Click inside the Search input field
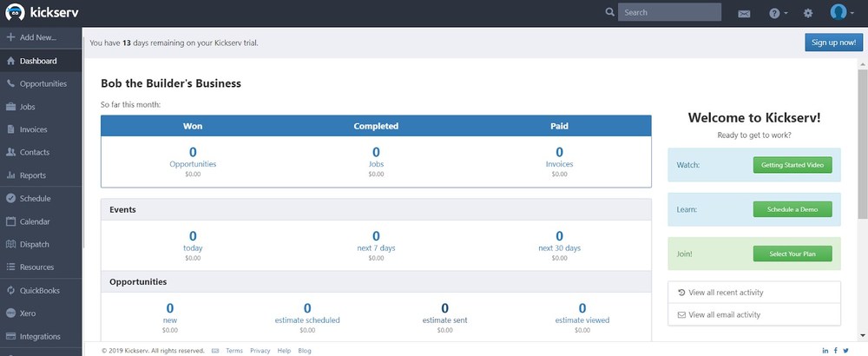The image size is (868, 356). 669,13
